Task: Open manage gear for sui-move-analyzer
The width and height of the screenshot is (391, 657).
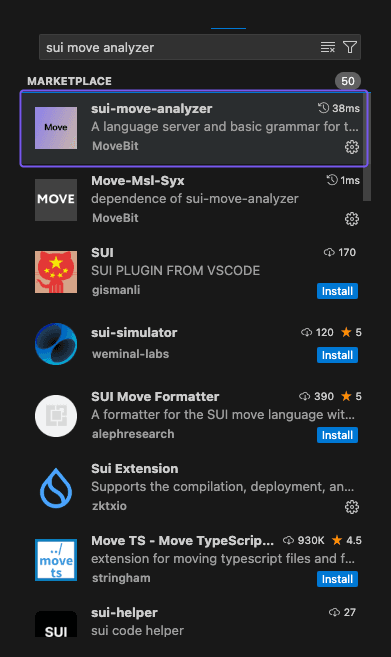Action: click(x=352, y=147)
